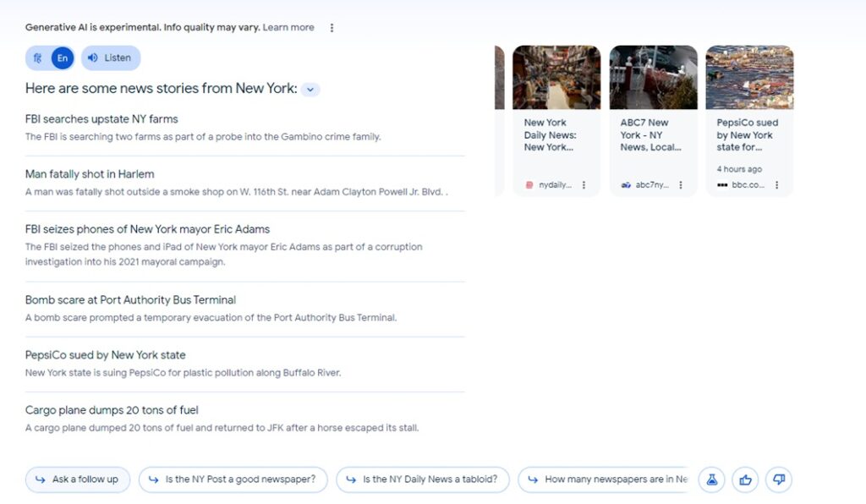The height and width of the screenshot is (504, 866).
Task: Open Bomb scare at Port Authority story
Action: (130, 300)
